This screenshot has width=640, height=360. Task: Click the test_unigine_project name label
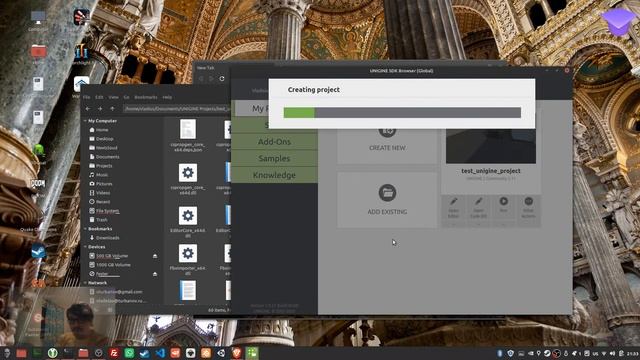point(491,171)
